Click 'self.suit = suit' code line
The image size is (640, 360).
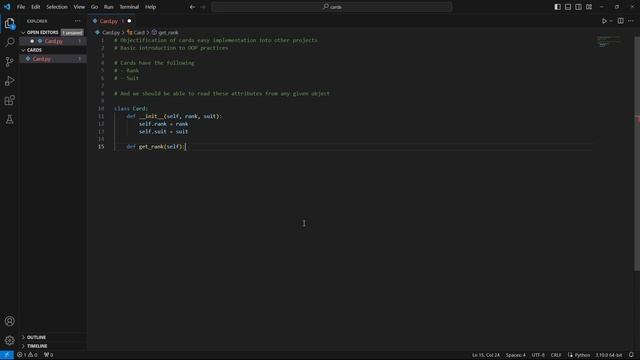coord(163,131)
